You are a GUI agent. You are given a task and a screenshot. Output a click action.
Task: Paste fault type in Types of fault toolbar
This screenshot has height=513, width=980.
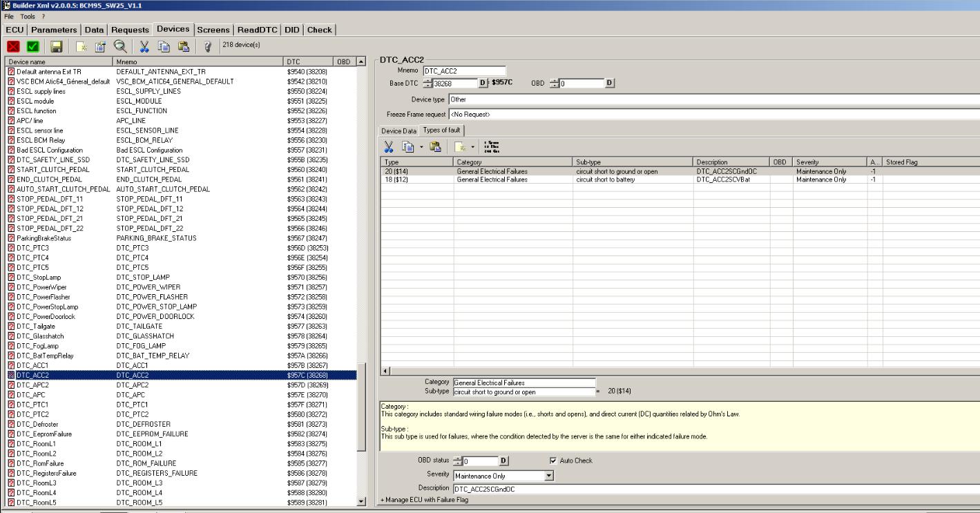(x=435, y=146)
